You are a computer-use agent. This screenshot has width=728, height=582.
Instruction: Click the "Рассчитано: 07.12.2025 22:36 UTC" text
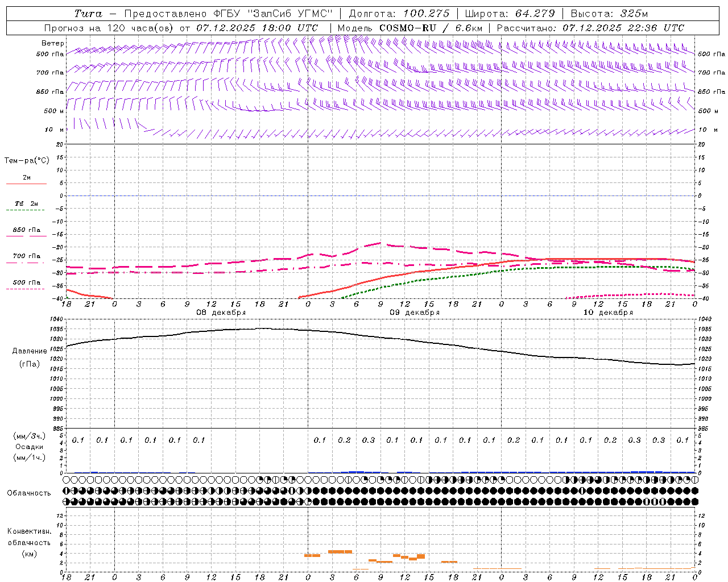point(590,28)
